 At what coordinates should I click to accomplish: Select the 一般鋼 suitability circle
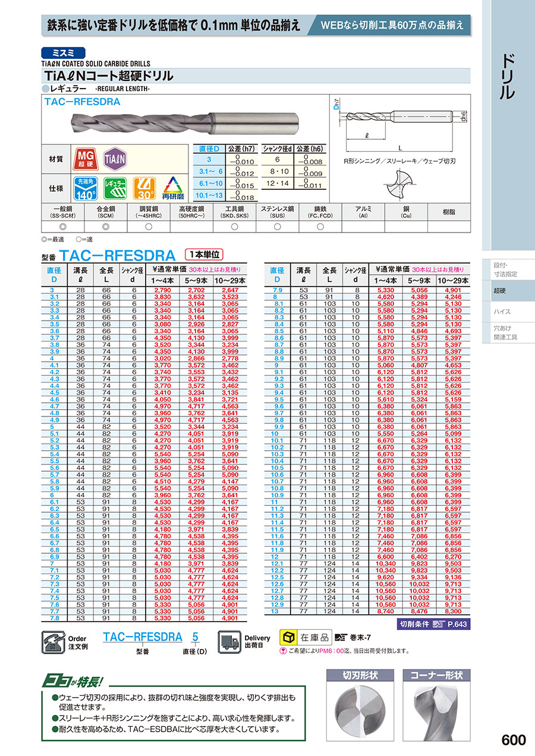[64, 227]
